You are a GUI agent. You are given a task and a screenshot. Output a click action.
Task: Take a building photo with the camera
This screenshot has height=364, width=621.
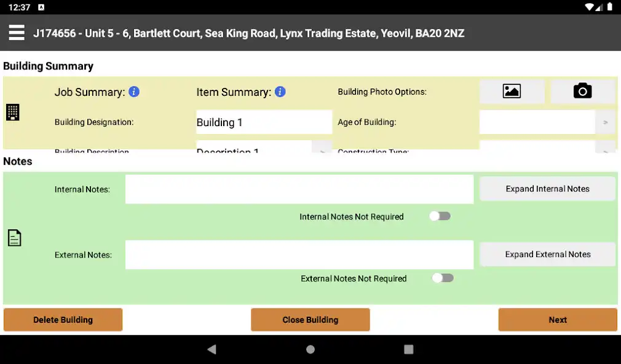point(582,92)
